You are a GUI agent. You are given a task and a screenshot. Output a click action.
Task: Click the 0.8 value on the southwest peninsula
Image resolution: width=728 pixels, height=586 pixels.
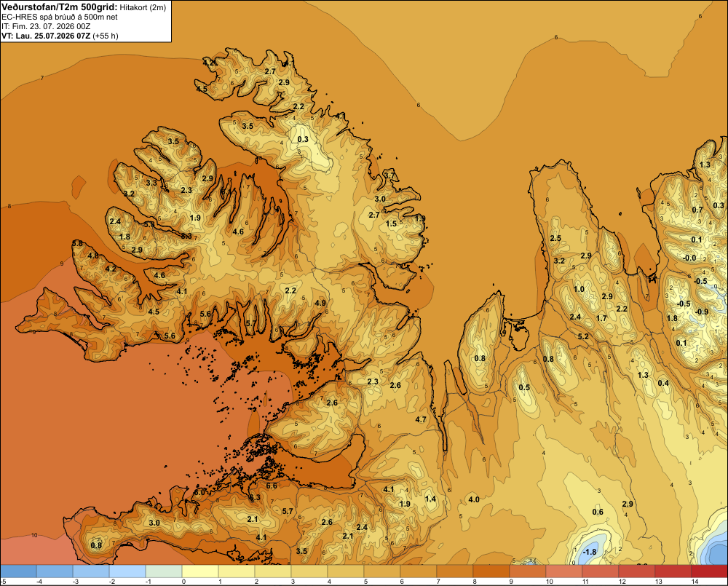pos(96,545)
